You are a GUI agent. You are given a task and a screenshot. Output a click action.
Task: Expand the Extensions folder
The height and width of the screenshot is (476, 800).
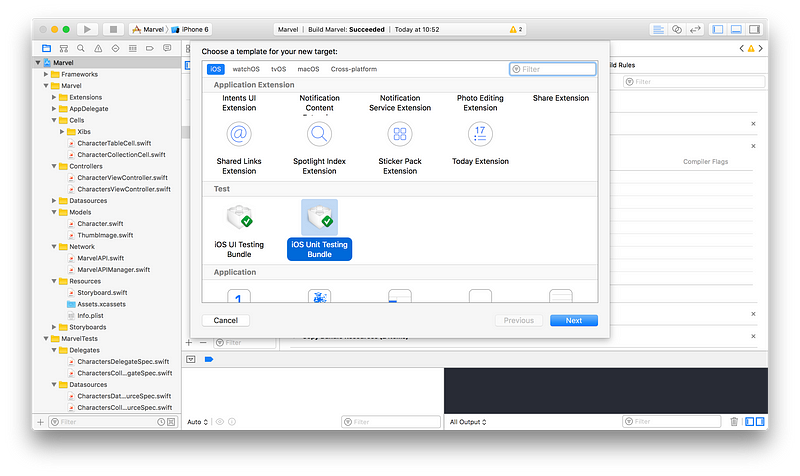click(54, 97)
